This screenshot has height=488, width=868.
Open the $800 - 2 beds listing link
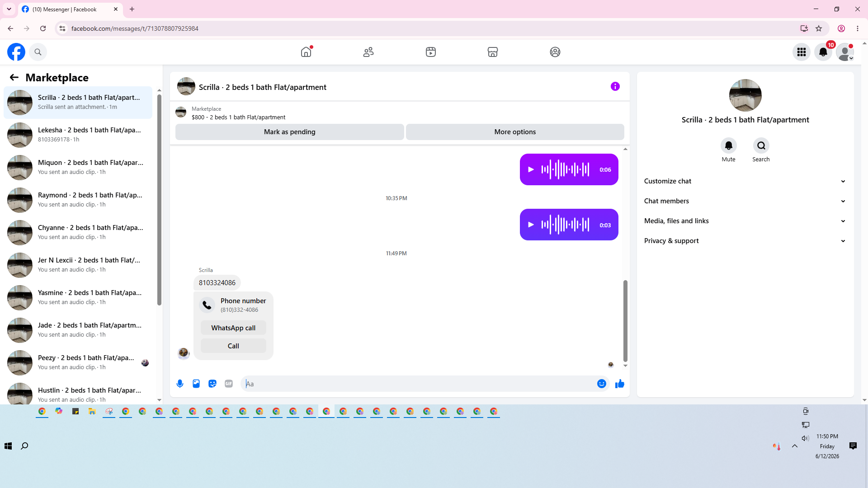point(238,117)
